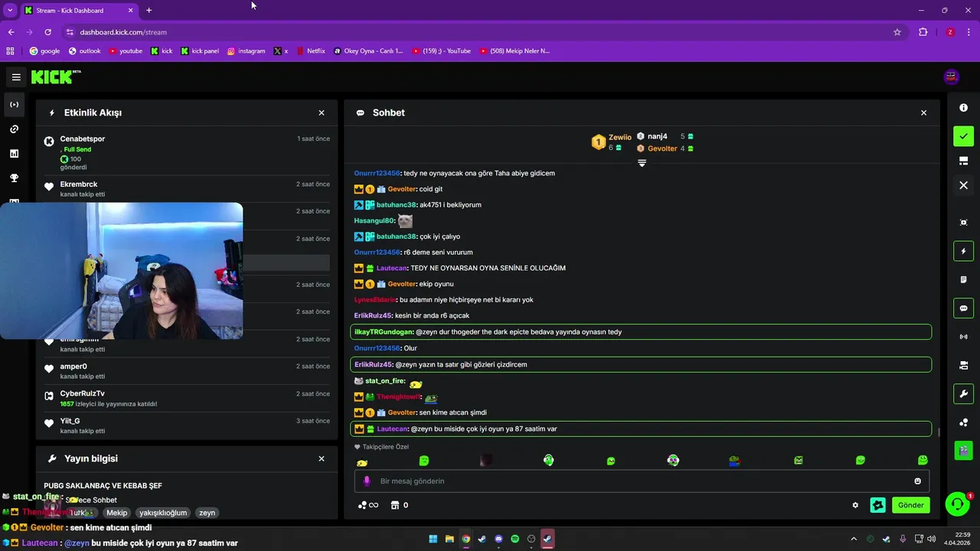Click the webcam preview overlay
Image resolution: width=980 pixels, height=551 pixels.
(x=121, y=270)
